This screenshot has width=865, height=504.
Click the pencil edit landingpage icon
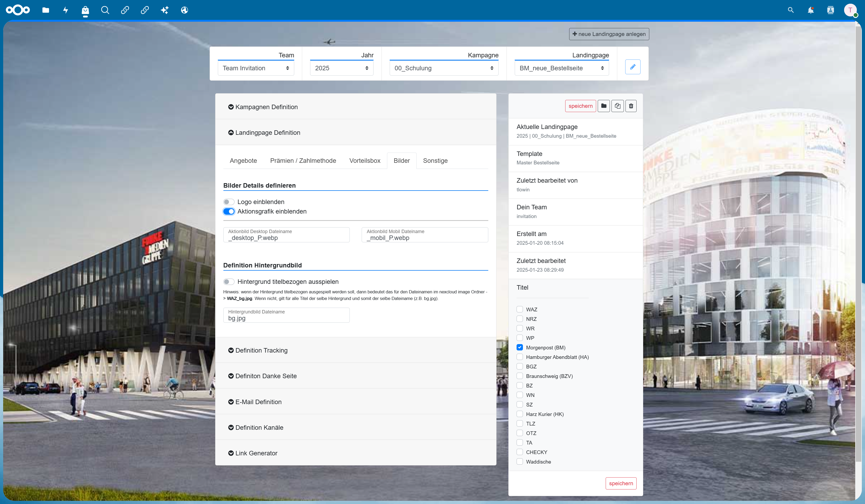click(x=633, y=67)
